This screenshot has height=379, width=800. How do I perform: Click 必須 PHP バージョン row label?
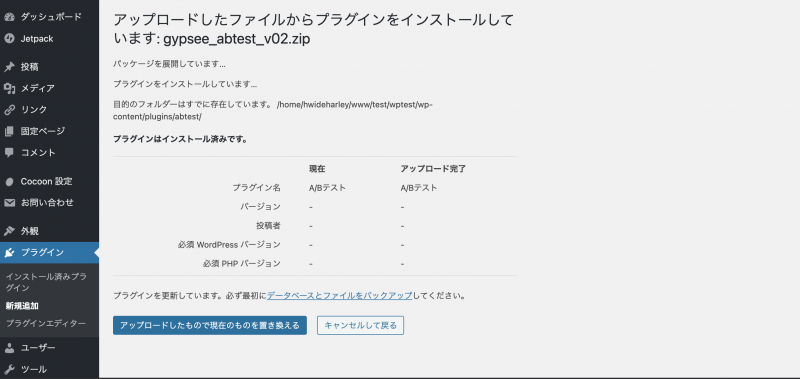click(241, 264)
